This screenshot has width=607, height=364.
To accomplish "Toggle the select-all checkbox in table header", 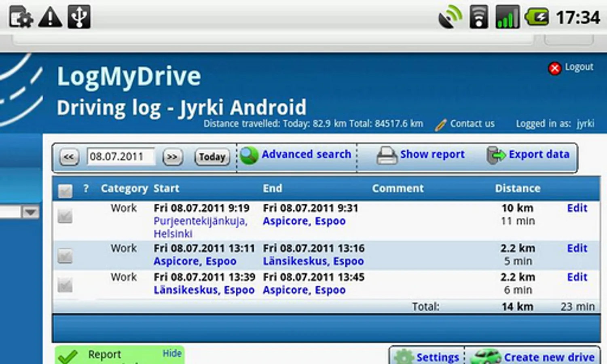I will (x=65, y=190).
